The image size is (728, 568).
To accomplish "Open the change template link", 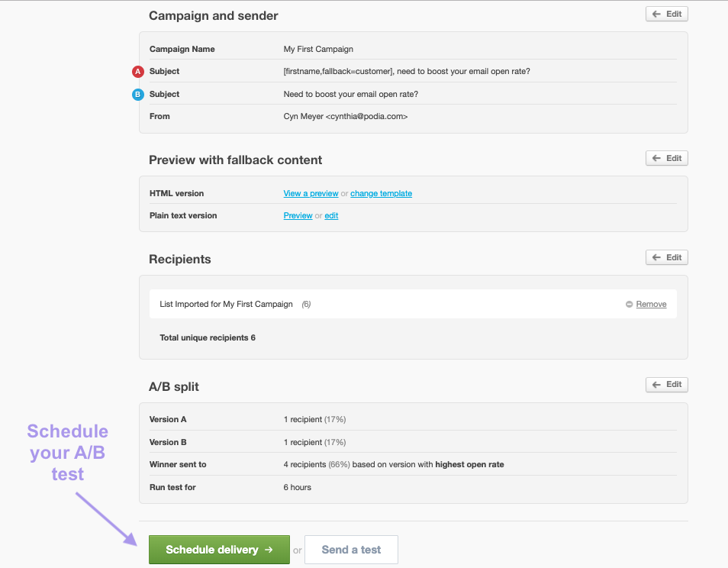I will tap(381, 193).
